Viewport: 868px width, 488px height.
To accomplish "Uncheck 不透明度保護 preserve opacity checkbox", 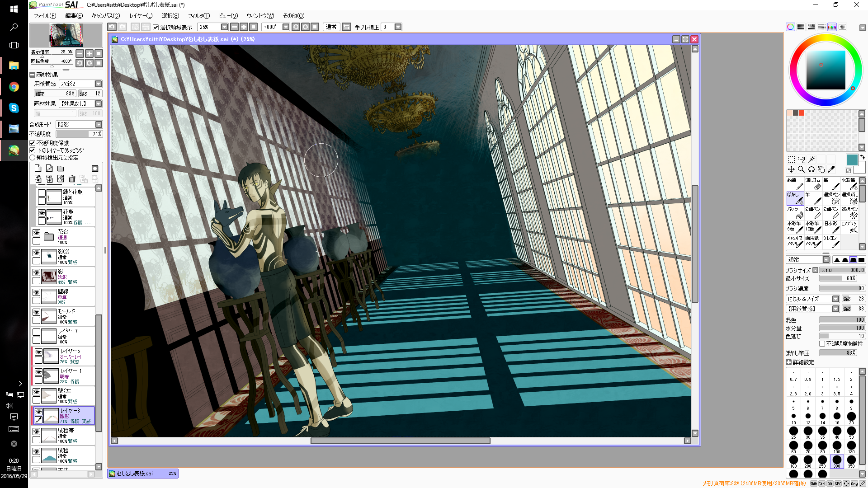I will tap(33, 143).
